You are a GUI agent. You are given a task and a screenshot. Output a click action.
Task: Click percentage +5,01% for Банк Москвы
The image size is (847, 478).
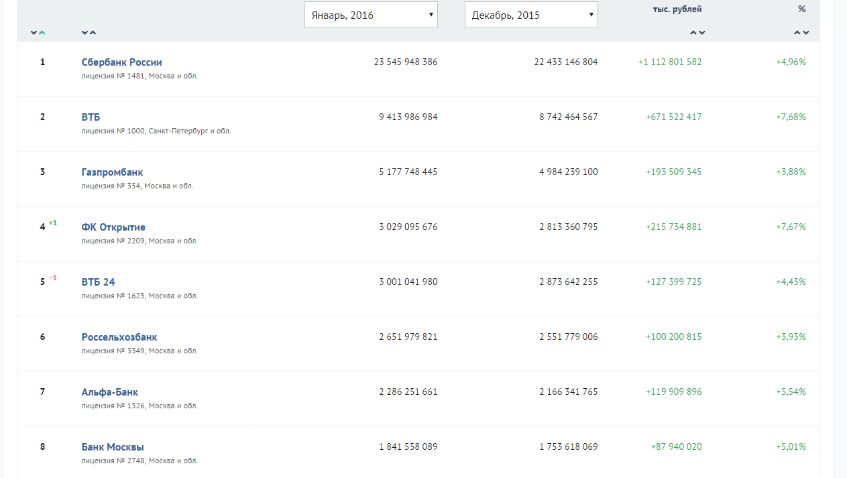(x=791, y=447)
